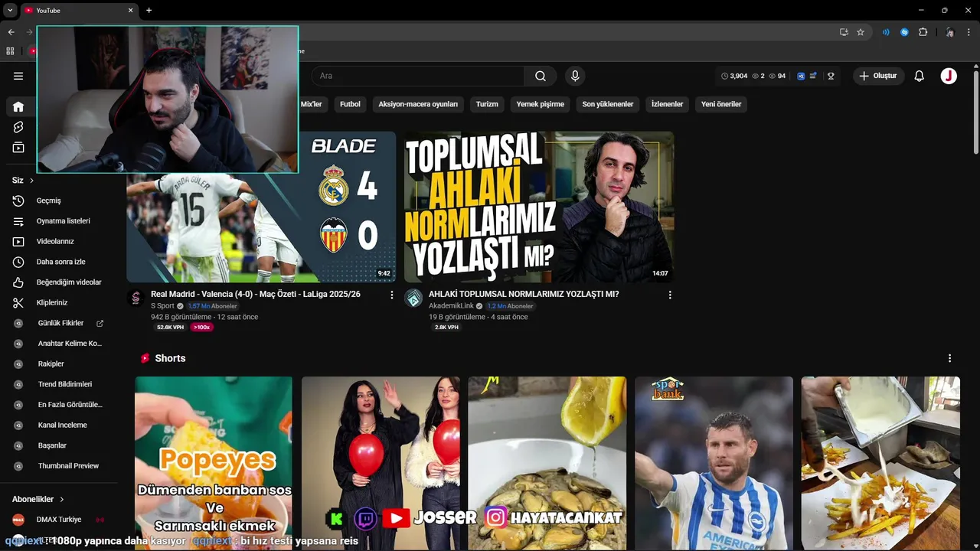Image resolution: width=980 pixels, height=551 pixels.
Task: Expand the Abonelikler section
Action: click(38, 499)
